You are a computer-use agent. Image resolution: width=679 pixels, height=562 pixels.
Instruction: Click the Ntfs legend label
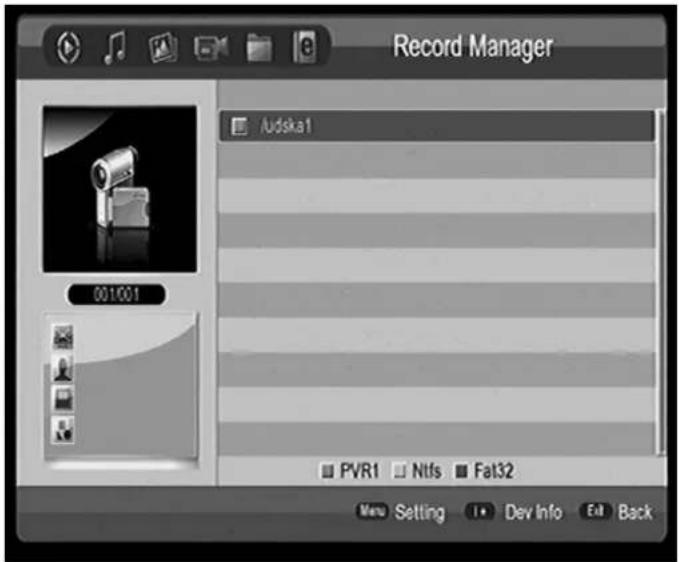pos(427,471)
